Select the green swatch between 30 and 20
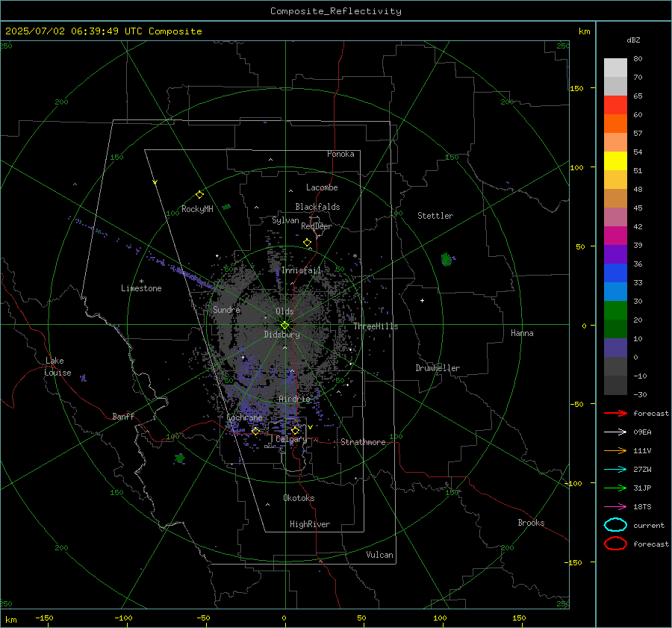This screenshot has width=672, height=628. [615, 311]
